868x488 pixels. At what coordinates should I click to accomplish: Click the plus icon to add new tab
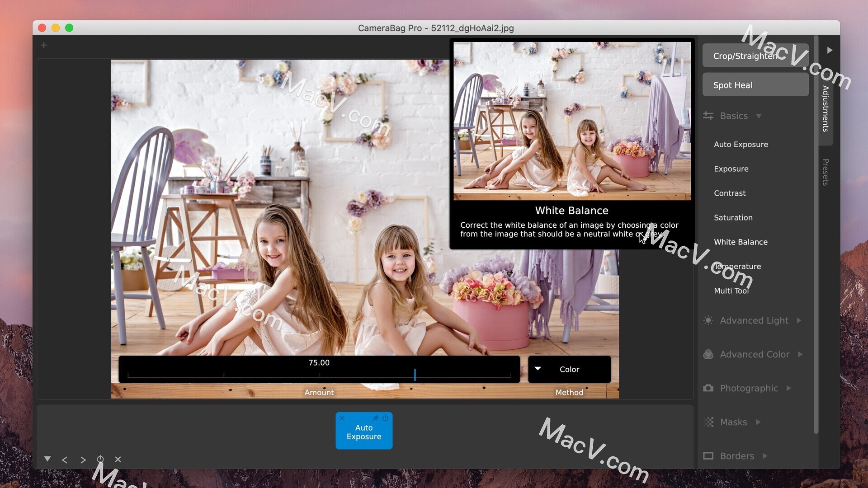(x=43, y=45)
